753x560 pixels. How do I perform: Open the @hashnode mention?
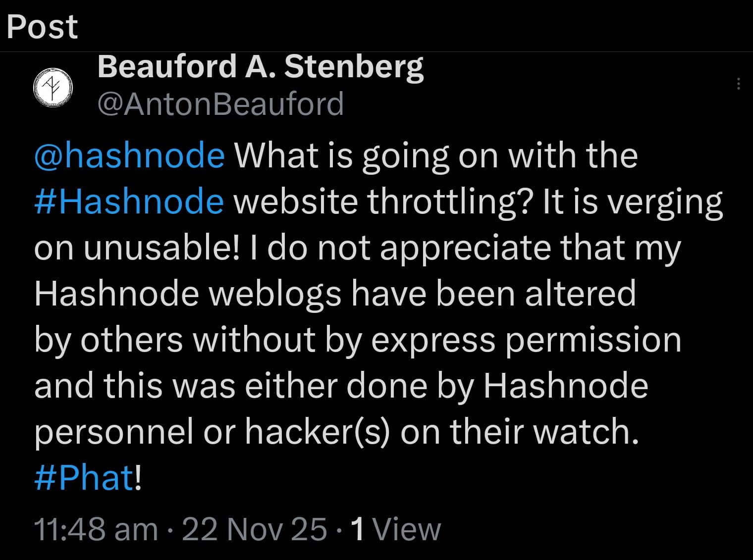click(129, 155)
